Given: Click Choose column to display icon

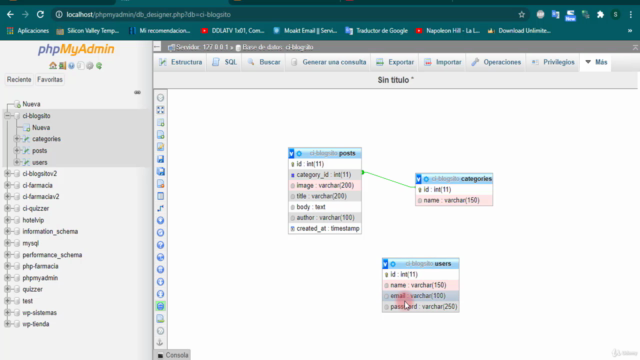Looking at the screenshot, I should [x=160, y=220].
